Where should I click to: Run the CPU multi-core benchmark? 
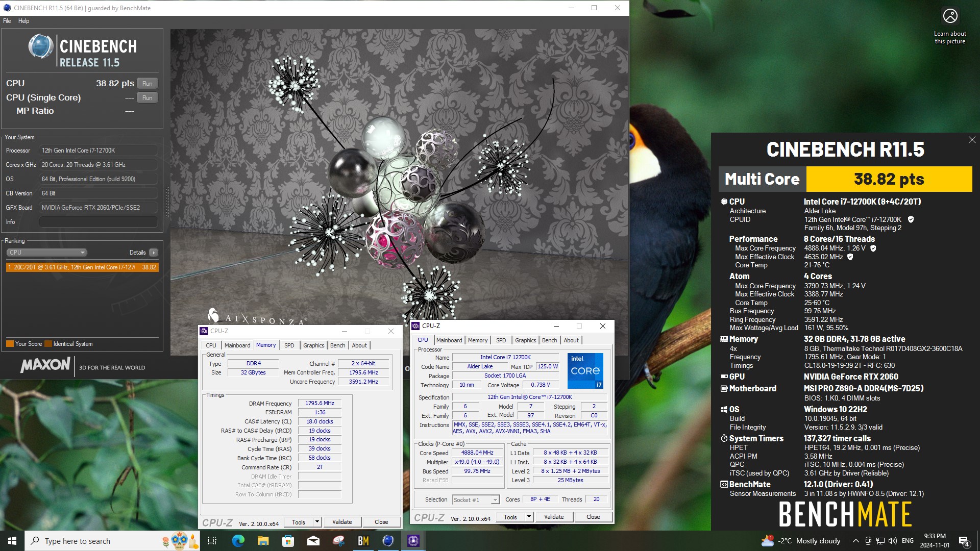[148, 83]
